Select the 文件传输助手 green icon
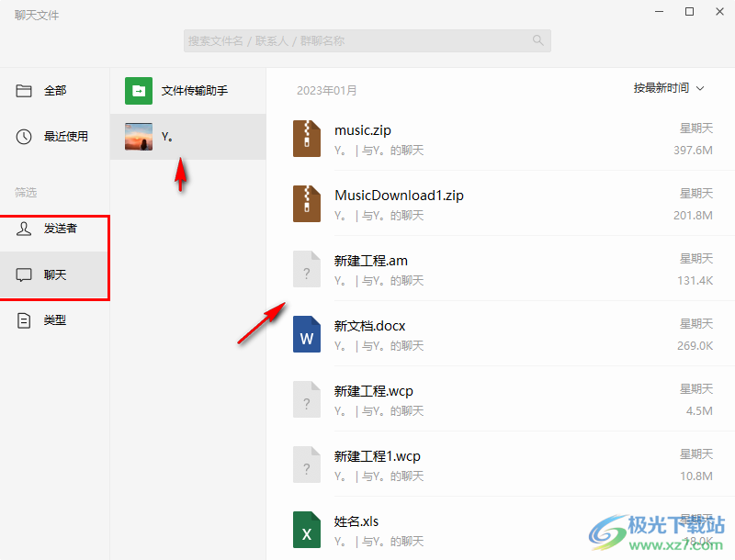The height and width of the screenshot is (560, 735). click(138, 91)
